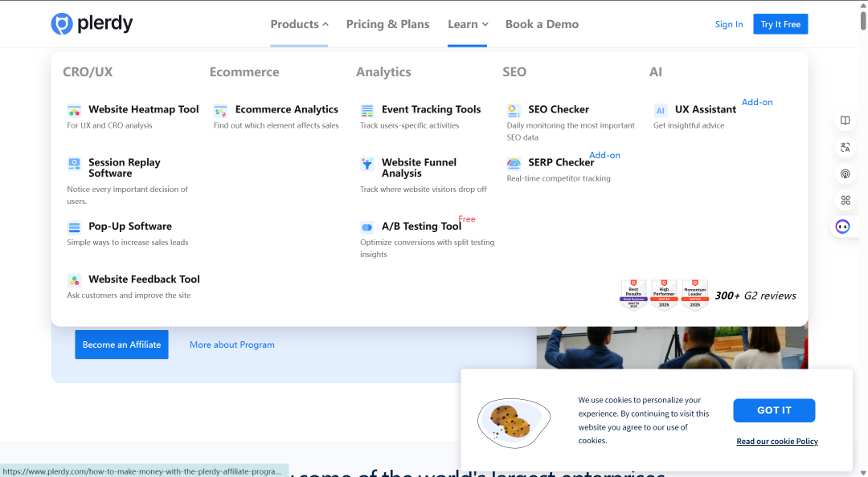Click 'Get insightful advice' description

click(x=689, y=125)
